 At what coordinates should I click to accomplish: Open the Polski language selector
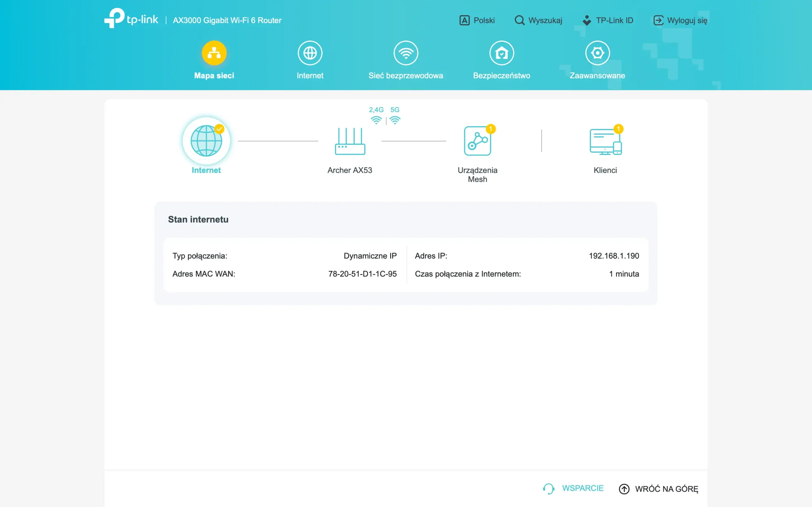(x=477, y=20)
